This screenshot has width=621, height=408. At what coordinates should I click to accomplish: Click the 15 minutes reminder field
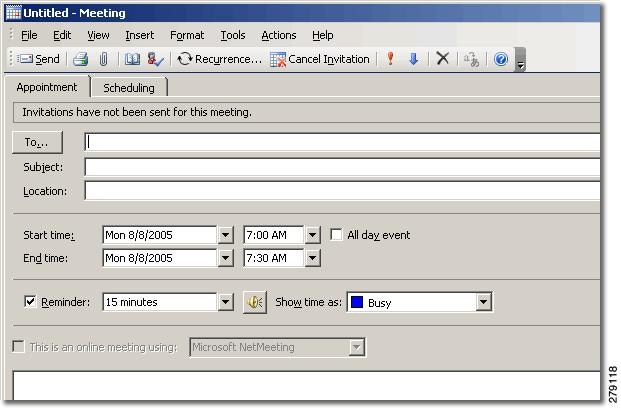tap(160, 302)
